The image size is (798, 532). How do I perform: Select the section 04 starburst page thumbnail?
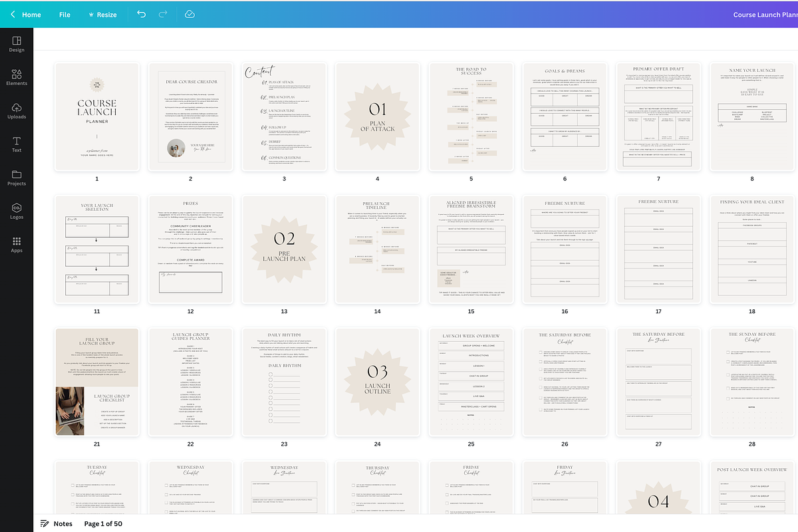[658, 487]
